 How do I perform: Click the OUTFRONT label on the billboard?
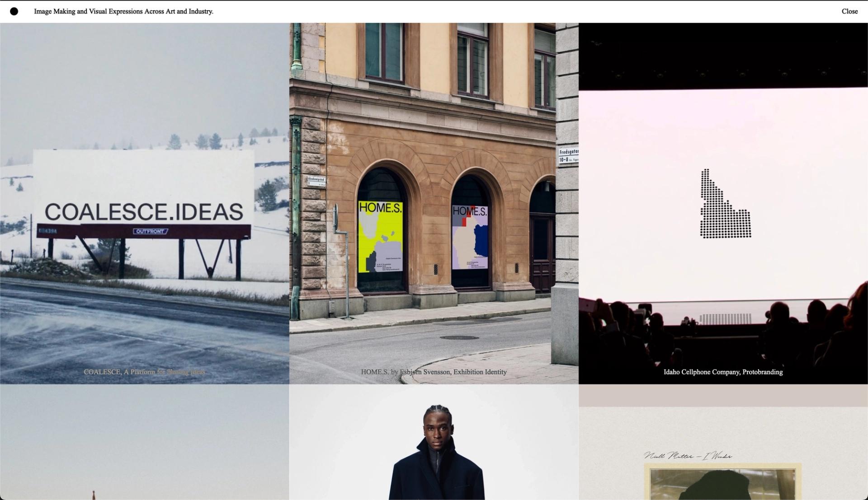(x=150, y=231)
